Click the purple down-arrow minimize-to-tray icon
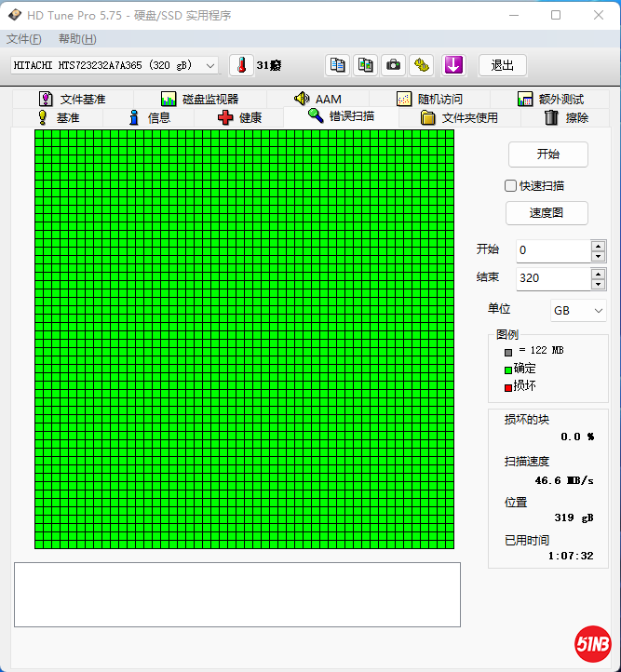This screenshot has width=621, height=672. [453, 65]
